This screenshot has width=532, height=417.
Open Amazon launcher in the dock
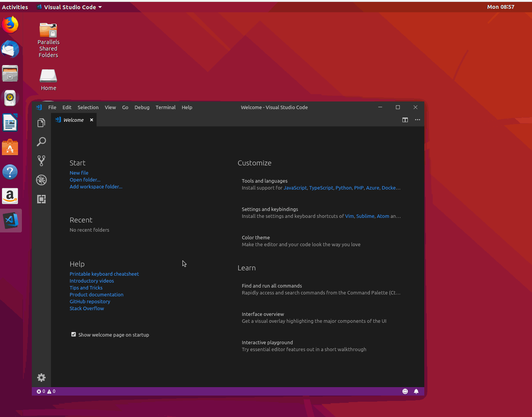[x=10, y=196]
